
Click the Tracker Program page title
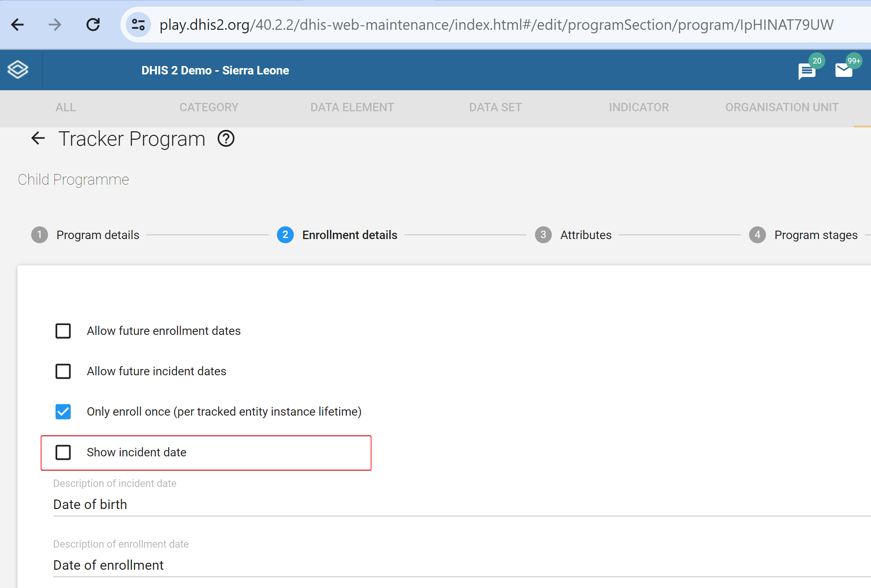pyautogui.click(x=132, y=139)
